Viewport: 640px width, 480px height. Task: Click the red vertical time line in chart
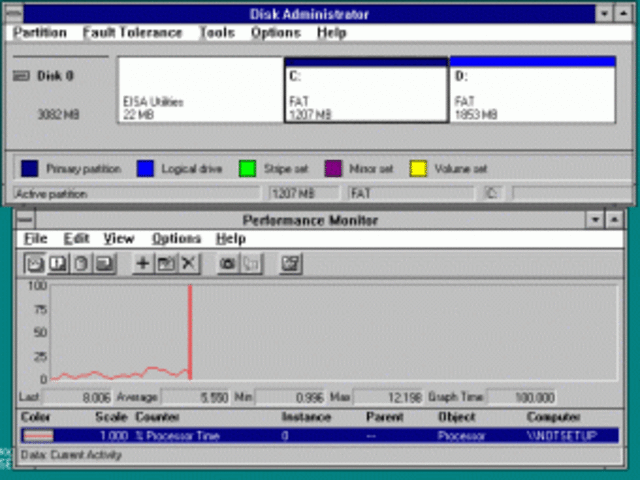click(x=190, y=332)
